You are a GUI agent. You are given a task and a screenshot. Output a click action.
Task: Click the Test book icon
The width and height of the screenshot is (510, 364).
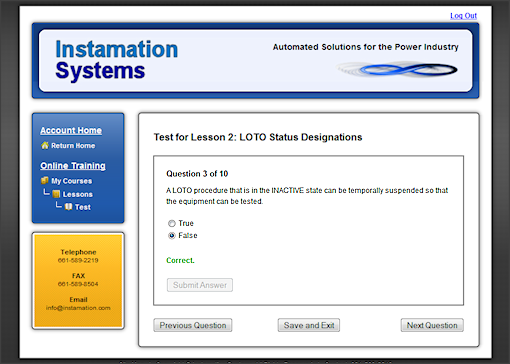[x=68, y=207]
